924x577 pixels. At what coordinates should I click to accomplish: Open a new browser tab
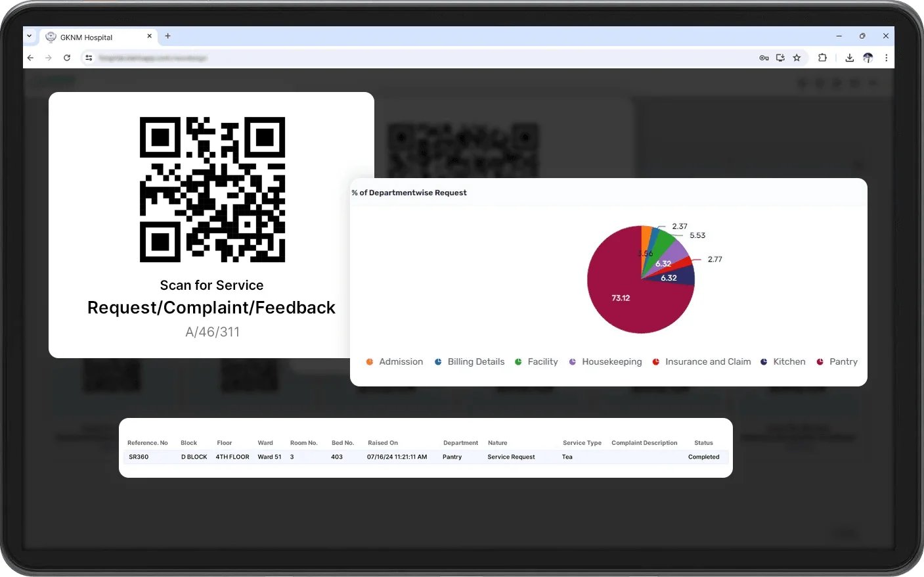(x=168, y=36)
